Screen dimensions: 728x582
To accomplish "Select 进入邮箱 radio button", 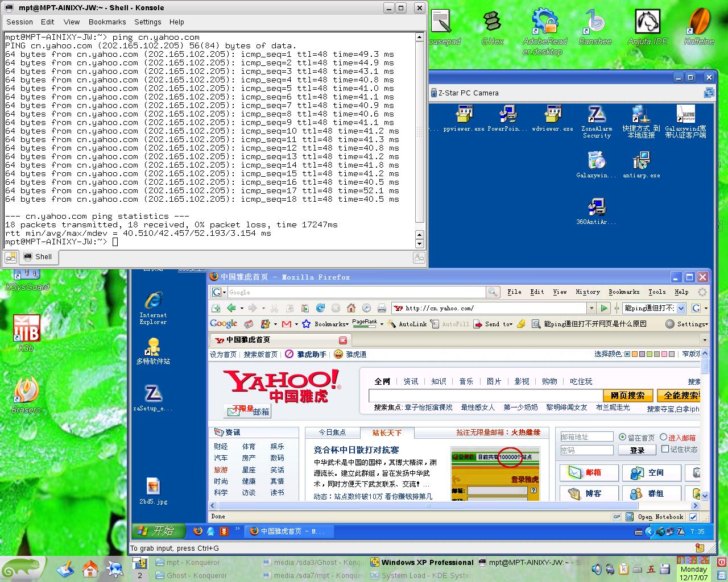I will coord(663,437).
